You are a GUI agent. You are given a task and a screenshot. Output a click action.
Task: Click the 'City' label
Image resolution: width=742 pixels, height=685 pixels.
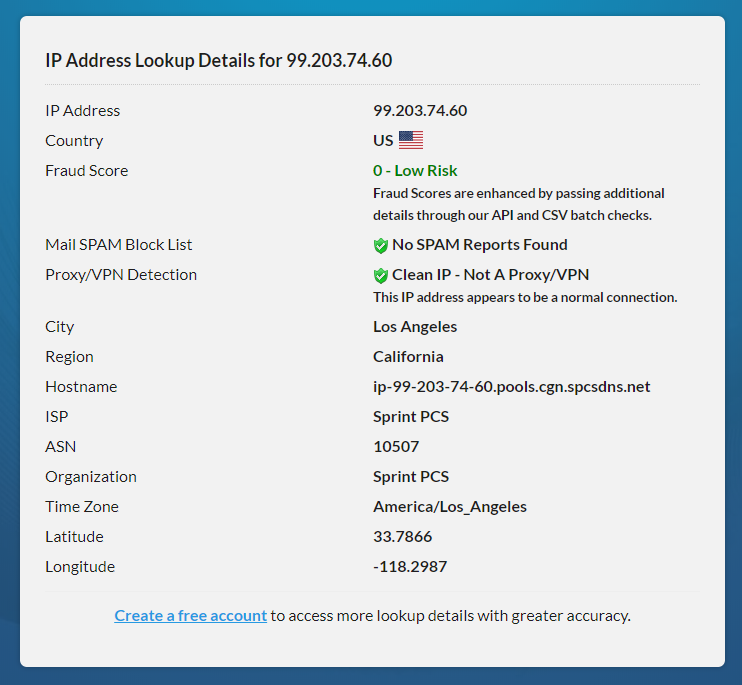pyautogui.click(x=60, y=327)
